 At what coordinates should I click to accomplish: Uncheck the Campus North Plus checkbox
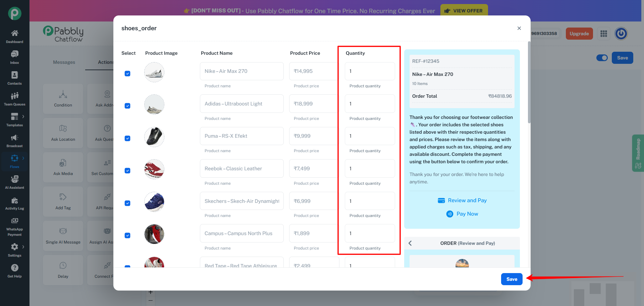tap(127, 235)
